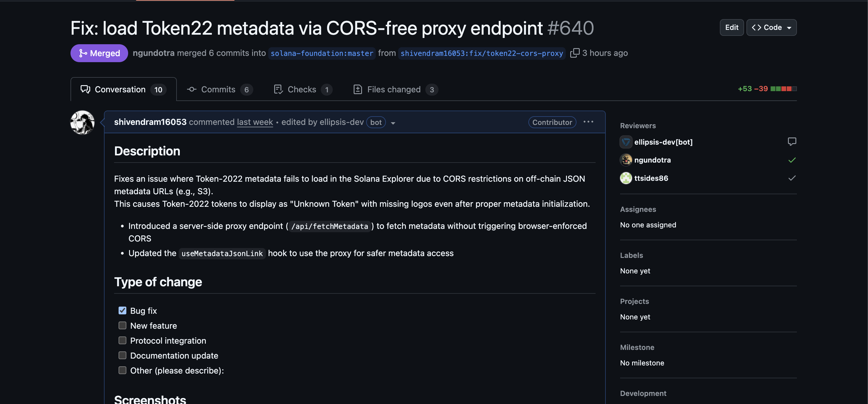Click the Files changed count 3 badge
This screenshot has height=404, width=868.
point(432,90)
